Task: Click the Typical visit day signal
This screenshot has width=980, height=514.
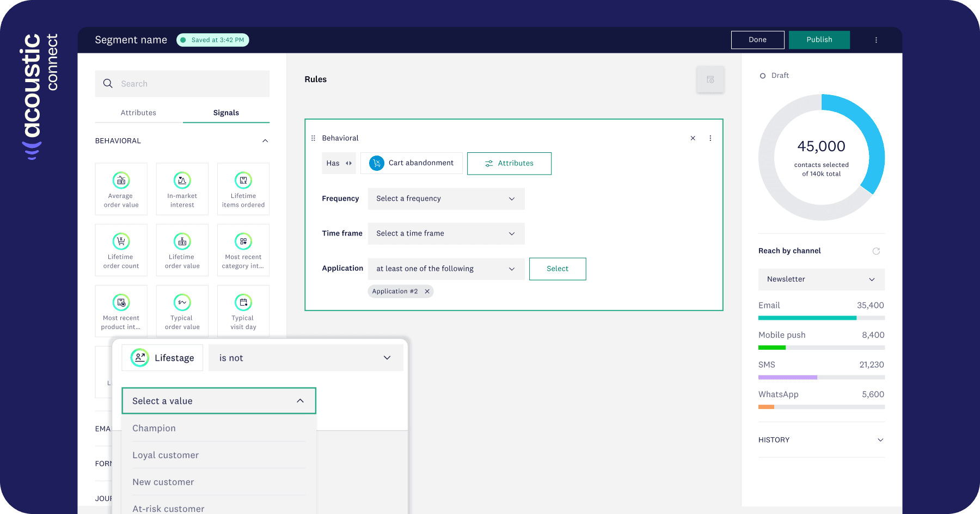Action: pyautogui.click(x=243, y=311)
